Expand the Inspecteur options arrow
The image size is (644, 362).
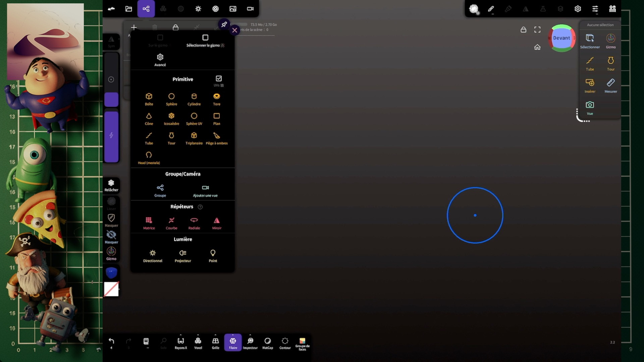[250, 335]
